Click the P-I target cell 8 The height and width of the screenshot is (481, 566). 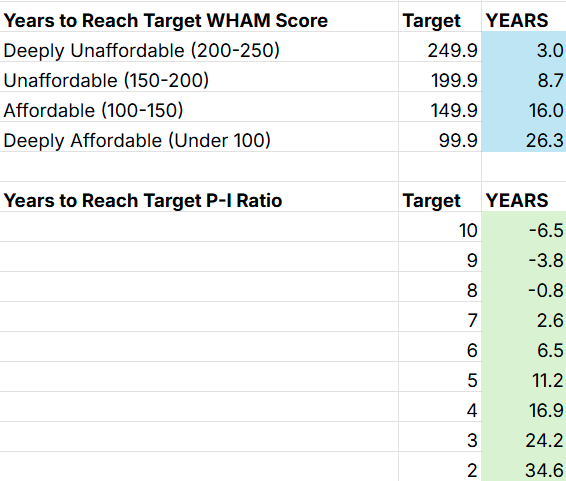tap(440, 287)
